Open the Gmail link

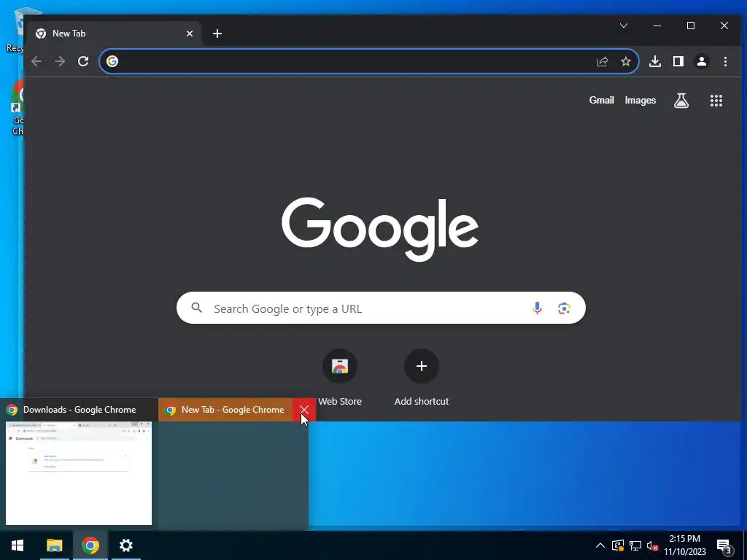tap(601, 100)
